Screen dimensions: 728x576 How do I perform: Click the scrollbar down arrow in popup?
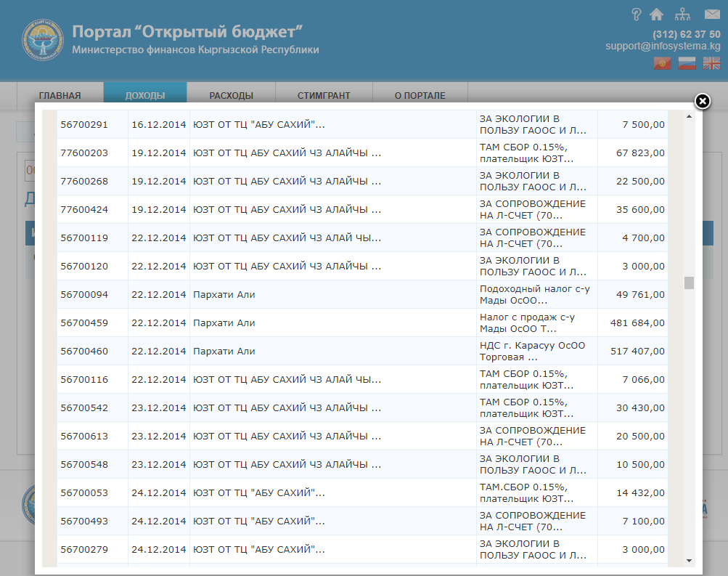pyautogui.click(x=689, y=561)
